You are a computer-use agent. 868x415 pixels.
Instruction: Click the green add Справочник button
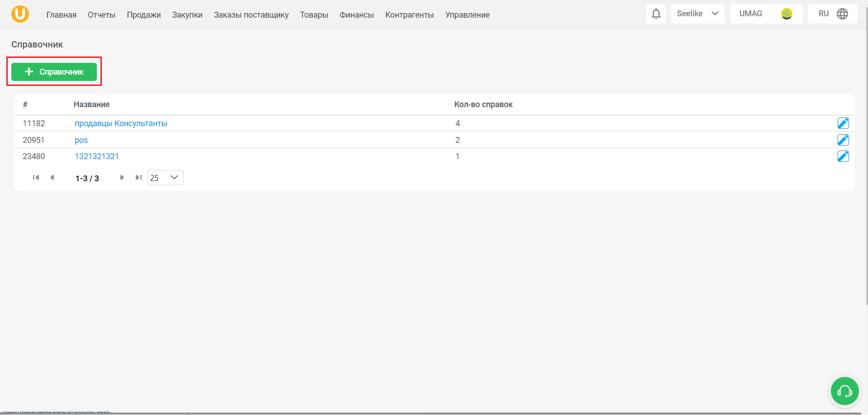54,72
